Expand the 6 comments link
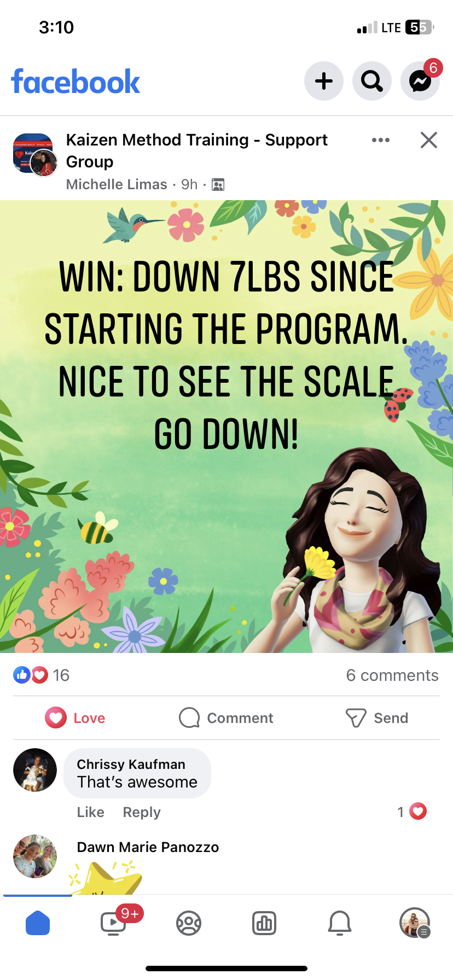Image resolution: width=453 pixels, height=980 pixels. click(392, 675)
